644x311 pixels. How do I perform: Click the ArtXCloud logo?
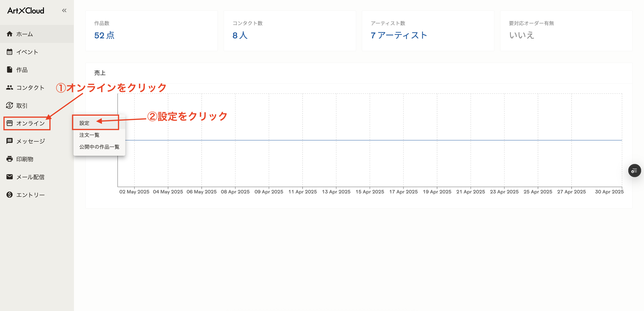[26, 11]
